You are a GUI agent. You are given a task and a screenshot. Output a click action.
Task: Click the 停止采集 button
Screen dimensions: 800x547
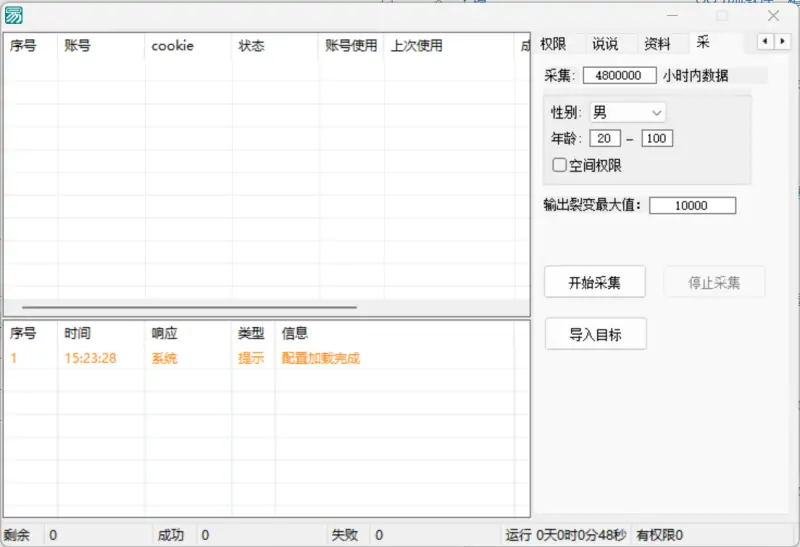[714, 282]
